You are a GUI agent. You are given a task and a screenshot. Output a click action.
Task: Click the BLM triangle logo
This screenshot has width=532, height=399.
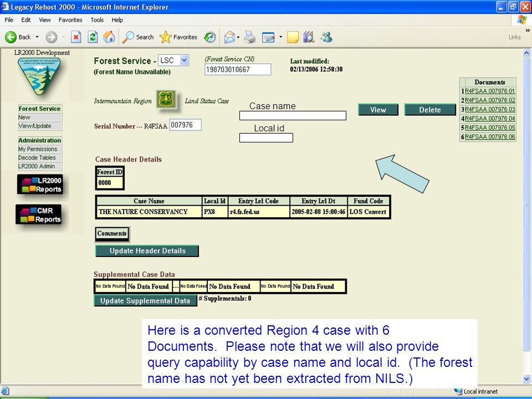click(x=39, y=76)
